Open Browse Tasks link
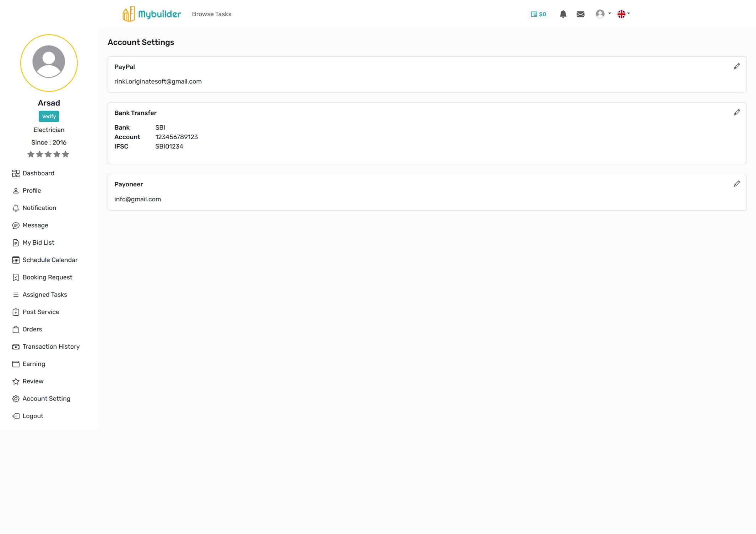Viewport: 756px width, 534px height. pyautogui.click(x=211, y=14)
